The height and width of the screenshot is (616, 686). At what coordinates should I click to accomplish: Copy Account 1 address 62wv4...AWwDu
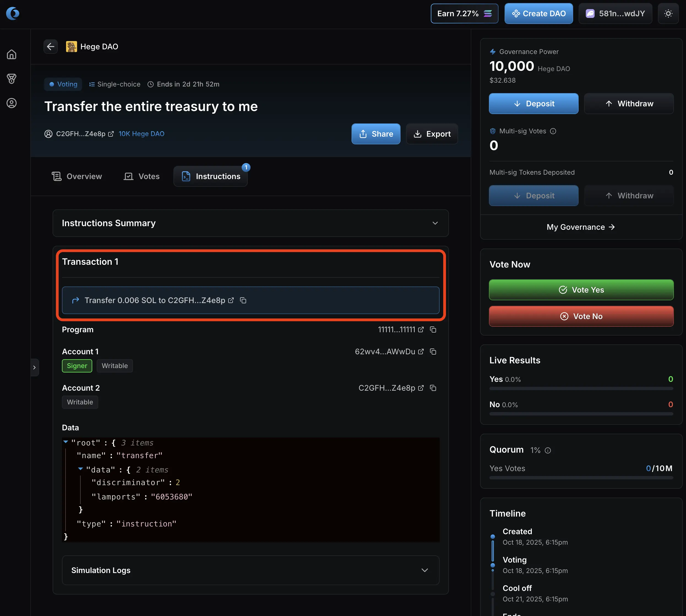coord(433,352)
